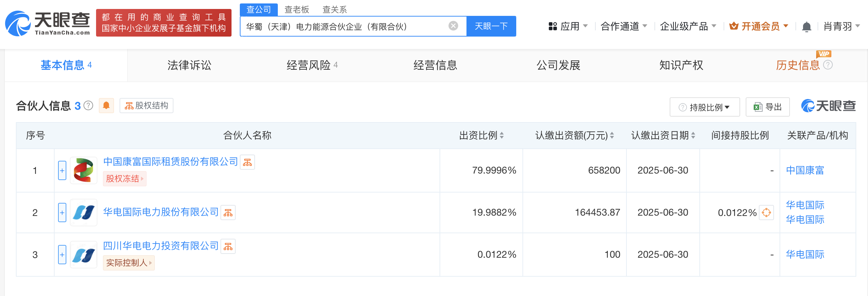868x296 pixels.
Task: Click the help question mark next to 合伙人信息
Action: coord(88,106)
